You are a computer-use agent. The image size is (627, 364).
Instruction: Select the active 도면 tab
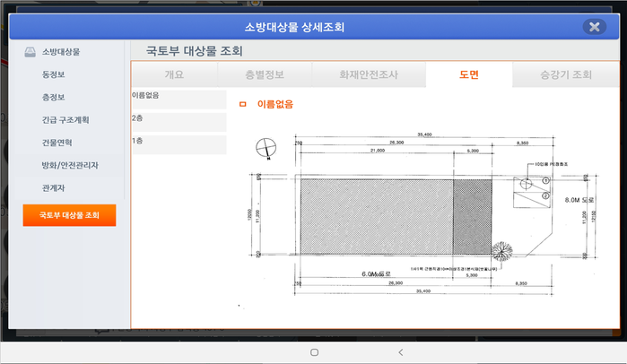point(468,74)
